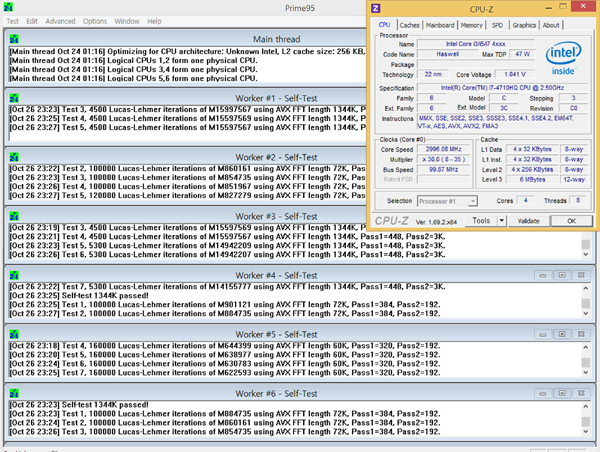Image resolution: width=600 pixels, height=452 pixels.
Task: Click the Main thread title bar
Action: click(x=186, y=39)
